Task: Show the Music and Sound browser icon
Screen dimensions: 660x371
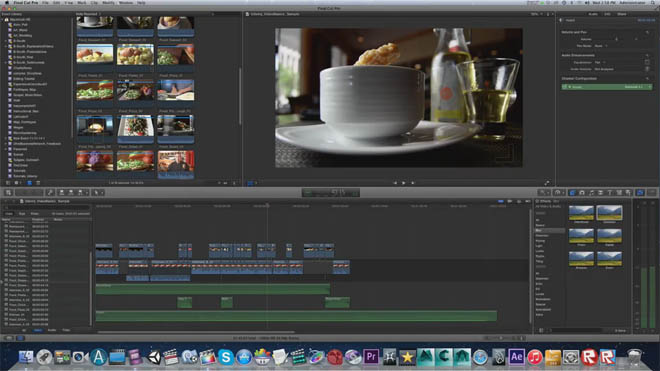Action: 591,192
